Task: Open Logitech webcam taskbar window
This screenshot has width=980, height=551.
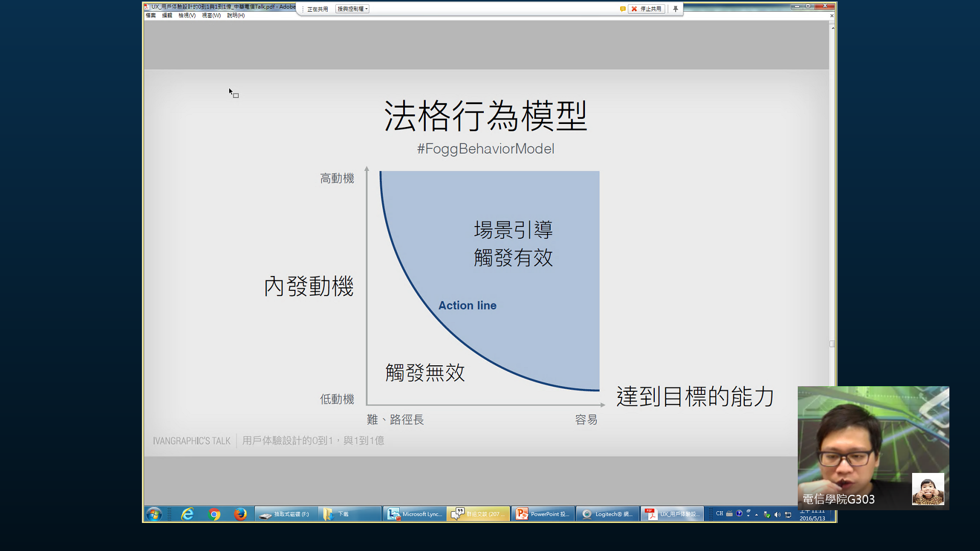Action: pos(607,514)
